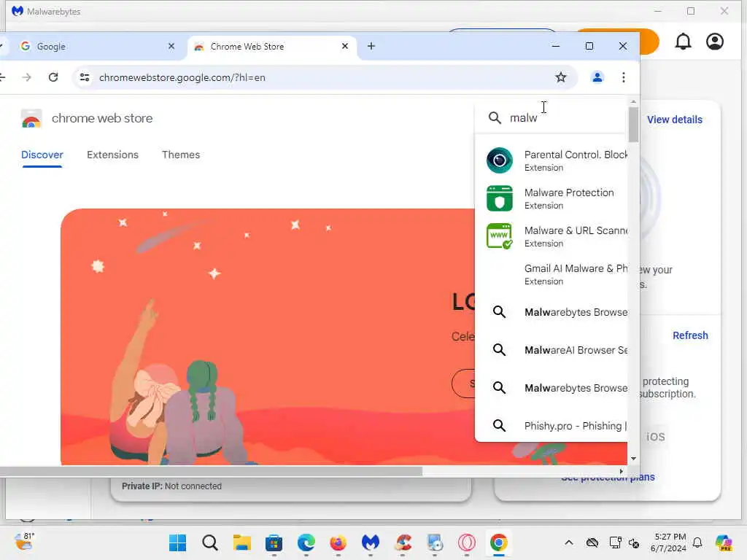Open Malwarebytes account profile icon
The height and width of the screenshot is (560, 747).
pos(715,42)
